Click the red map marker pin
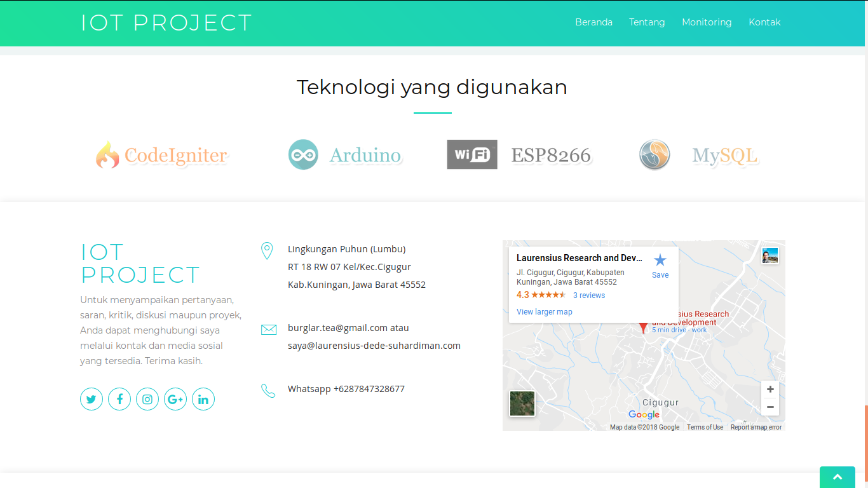 click(x=643, y=328)
